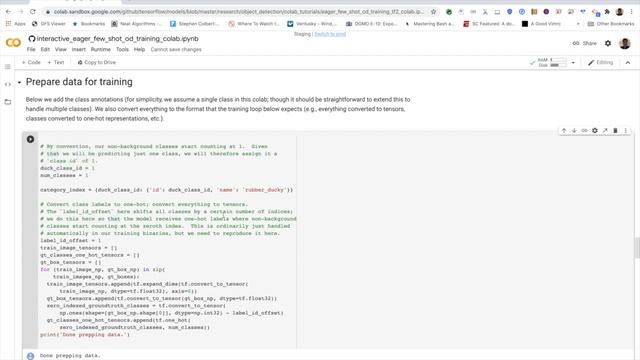Run the data preparation code cell
Image resolution: width=640 pixels, height=360 pixels.
(30, 139)
